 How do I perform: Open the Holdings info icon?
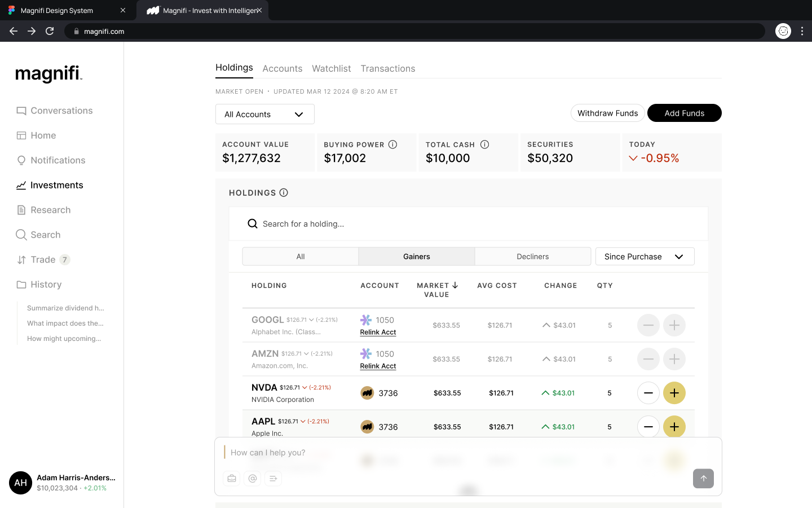coord(284,192)
